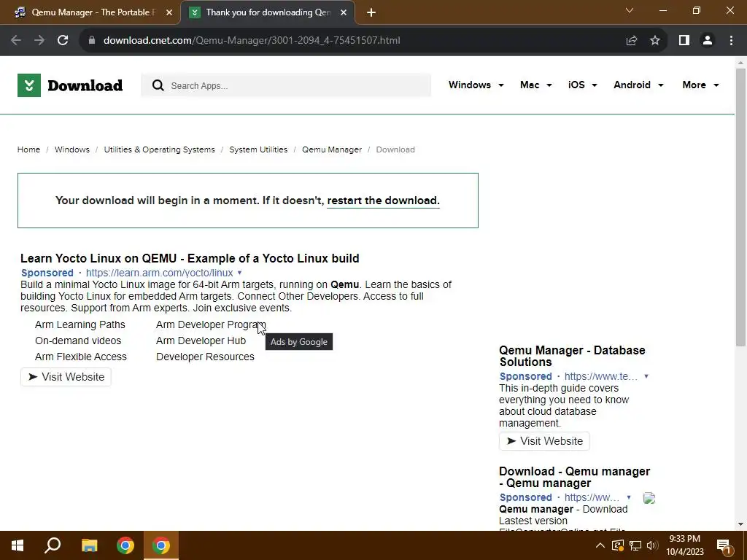Expand Download Qemu manager ad options triangle
The height and width of the screenshot is (560, 747).
coord(629,497)
